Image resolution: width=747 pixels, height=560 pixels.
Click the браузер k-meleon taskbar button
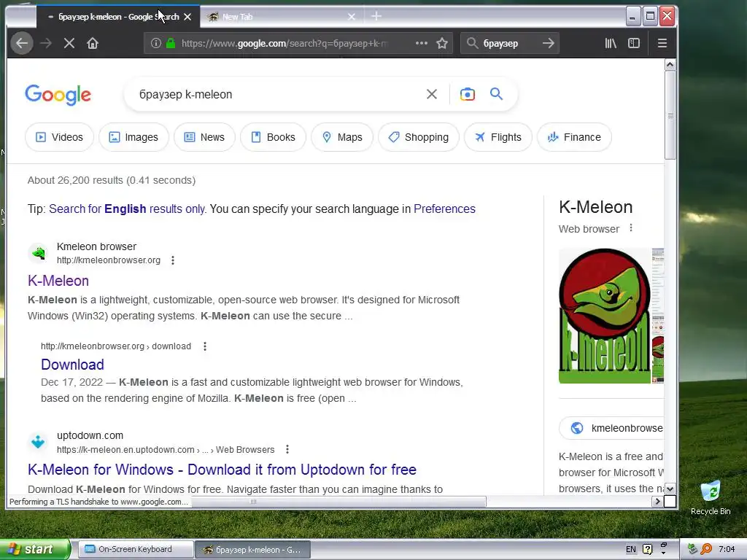click(253, 550)
